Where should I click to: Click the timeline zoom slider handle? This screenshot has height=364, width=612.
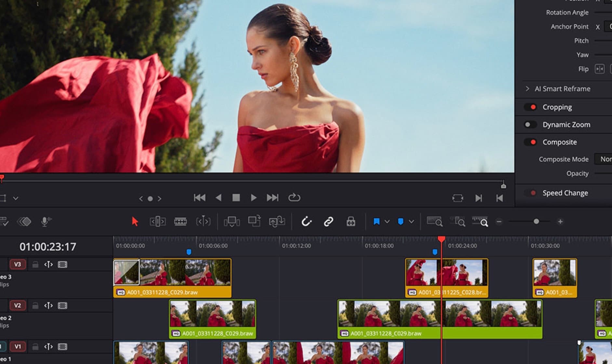pos(536,222)
